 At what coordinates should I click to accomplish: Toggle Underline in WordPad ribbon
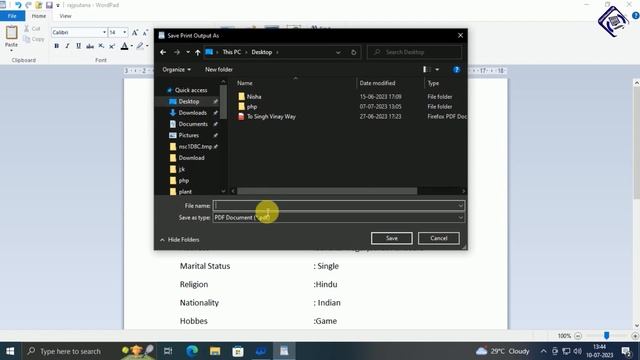[x=78, y=46]
